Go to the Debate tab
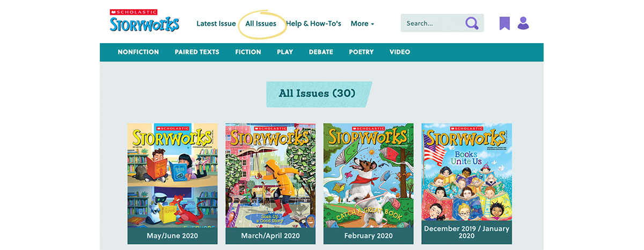This screenshot has height=250, width=644. pos(321,52)
